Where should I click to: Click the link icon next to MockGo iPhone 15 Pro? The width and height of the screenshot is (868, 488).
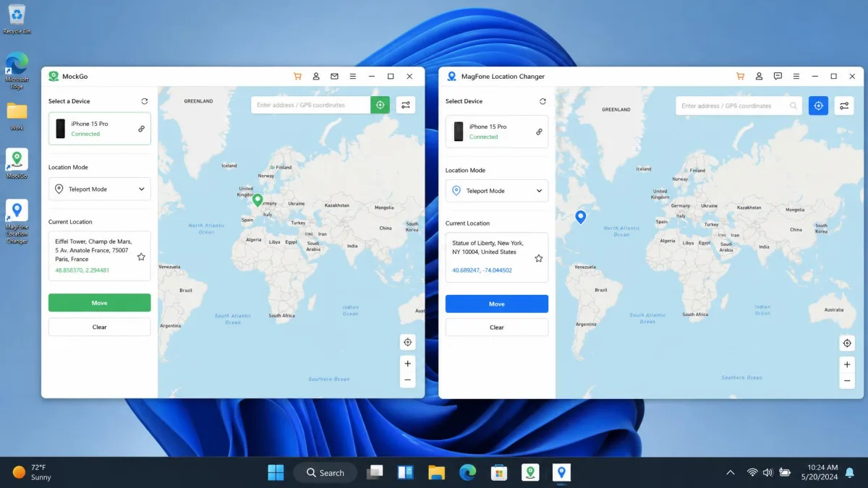tap(142, 129)
